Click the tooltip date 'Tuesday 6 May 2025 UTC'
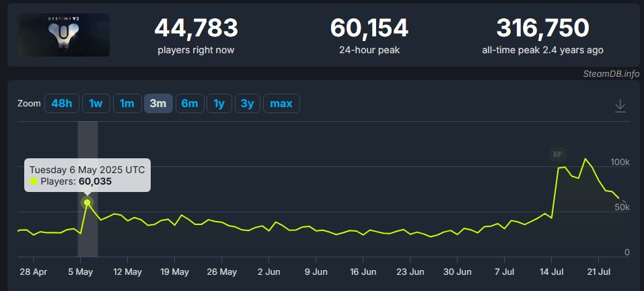The height and width of the screenshot is (291, 644). tap(87, 170)
